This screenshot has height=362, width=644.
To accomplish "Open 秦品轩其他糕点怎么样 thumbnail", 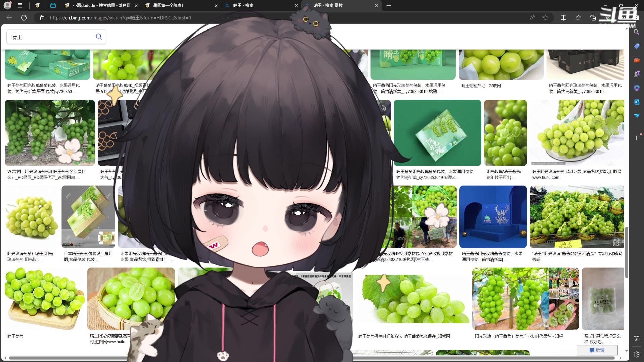I will [603, 299].
